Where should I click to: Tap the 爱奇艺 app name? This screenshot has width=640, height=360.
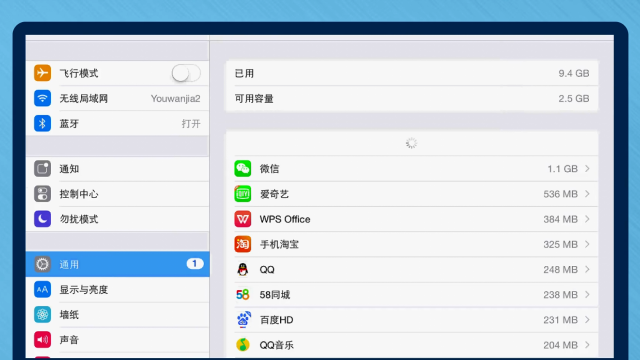(x=274, y=194)
